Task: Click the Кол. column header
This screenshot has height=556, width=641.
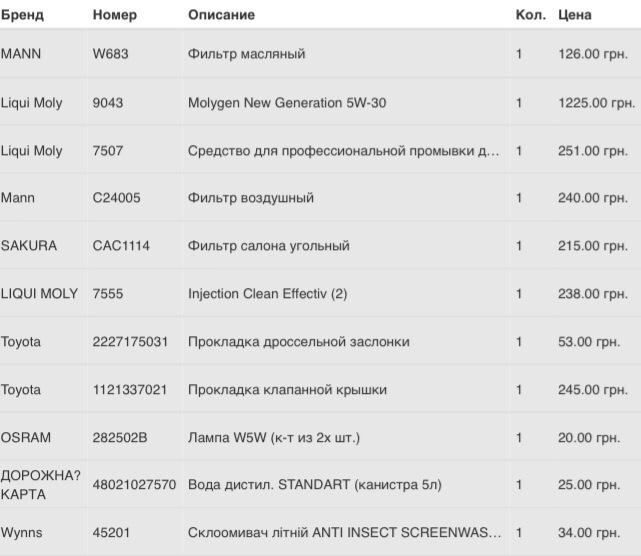Action: coord(530,15)
